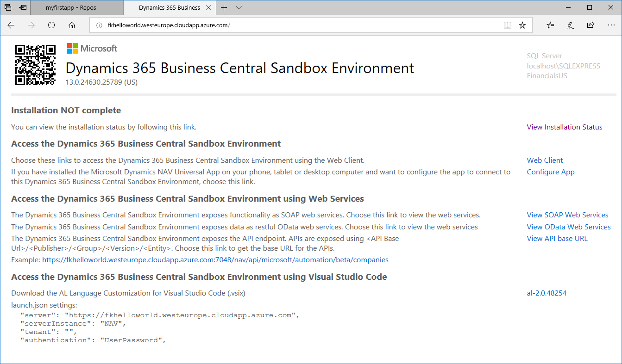
Task: Open the Favorites hub icon
Action: tap(550, 25)
